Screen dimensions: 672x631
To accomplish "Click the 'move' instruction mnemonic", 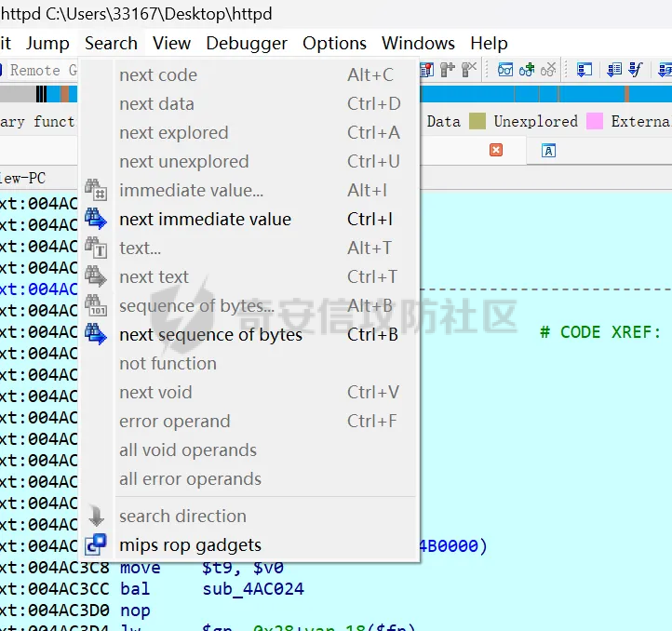I will pyautogui.click(x=141, y=568).
